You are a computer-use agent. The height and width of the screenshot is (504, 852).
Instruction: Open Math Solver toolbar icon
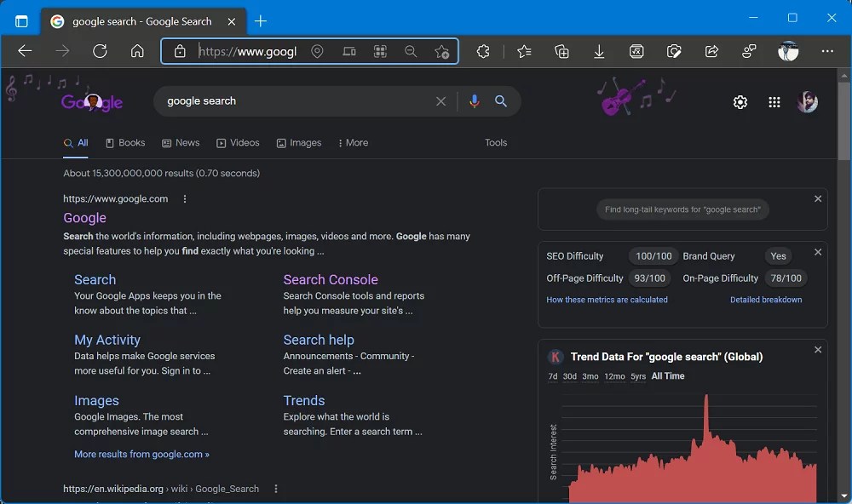click(636, 51)
